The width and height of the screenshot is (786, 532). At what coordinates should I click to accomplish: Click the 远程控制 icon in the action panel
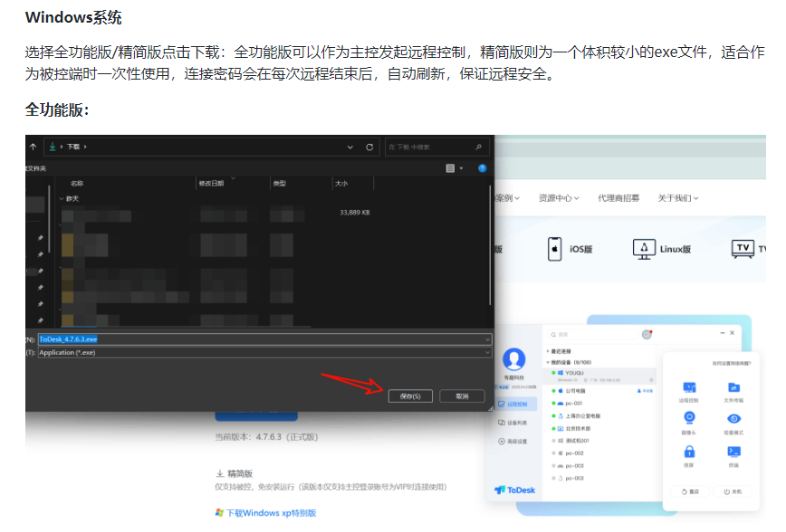coord(689,387)
